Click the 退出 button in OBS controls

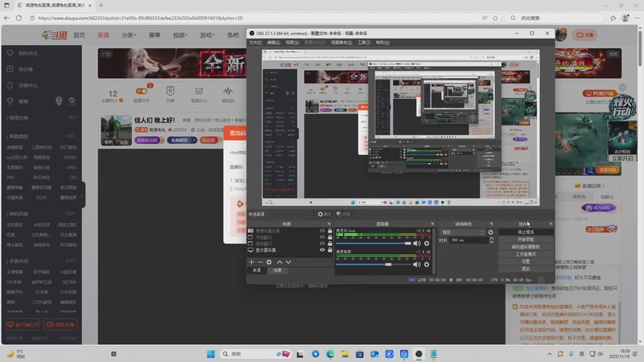coord(526,269)
